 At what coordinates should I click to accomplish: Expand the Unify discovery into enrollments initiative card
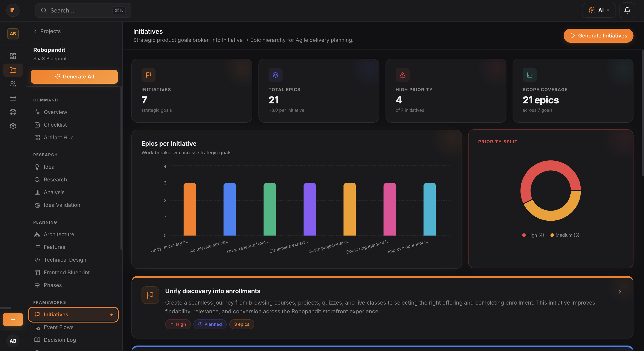click(x=619, y=291)
